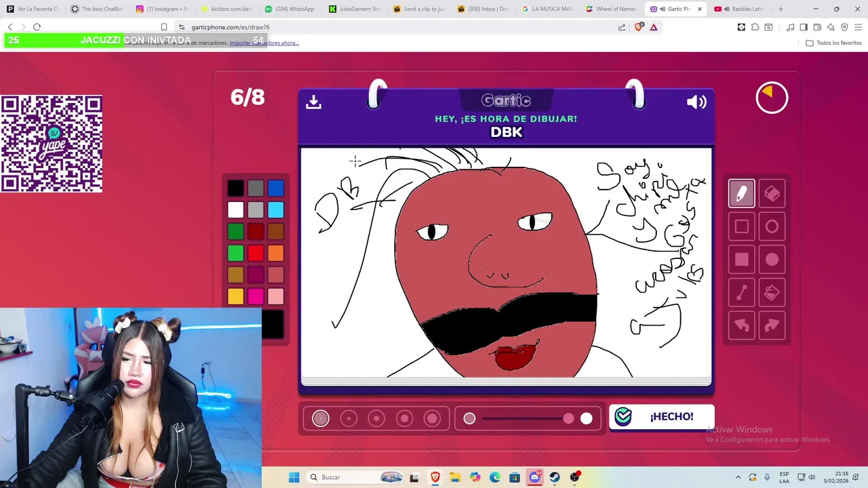The image size is (868, 488).
Task: Switch to the Baddies Latin tab
Action: coord(740,9)
